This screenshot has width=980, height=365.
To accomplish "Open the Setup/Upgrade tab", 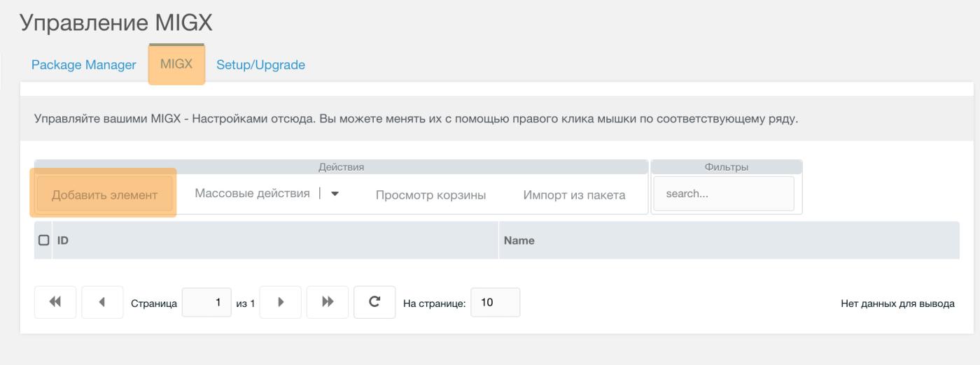I will pos(260,65).
